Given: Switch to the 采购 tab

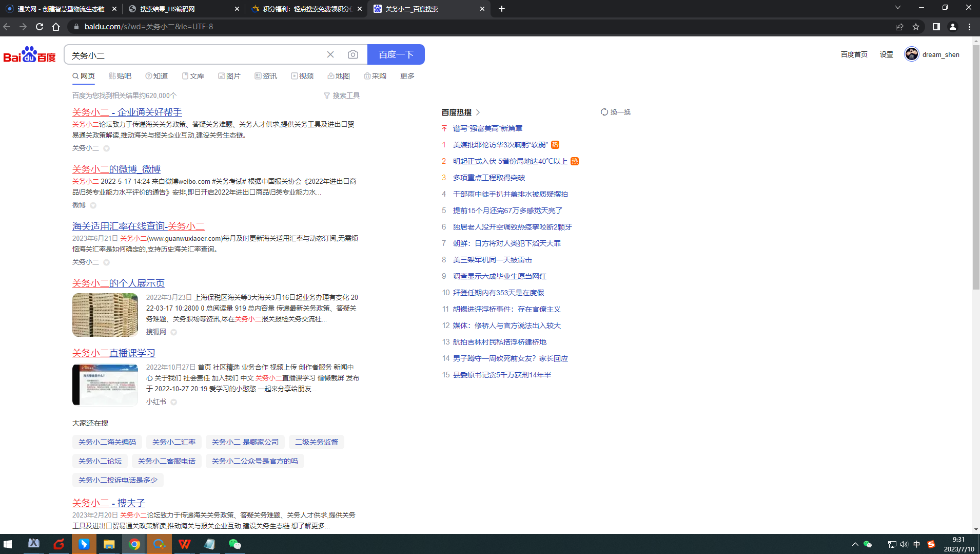Looking at the screenshot, I should (x=375, y=76).
